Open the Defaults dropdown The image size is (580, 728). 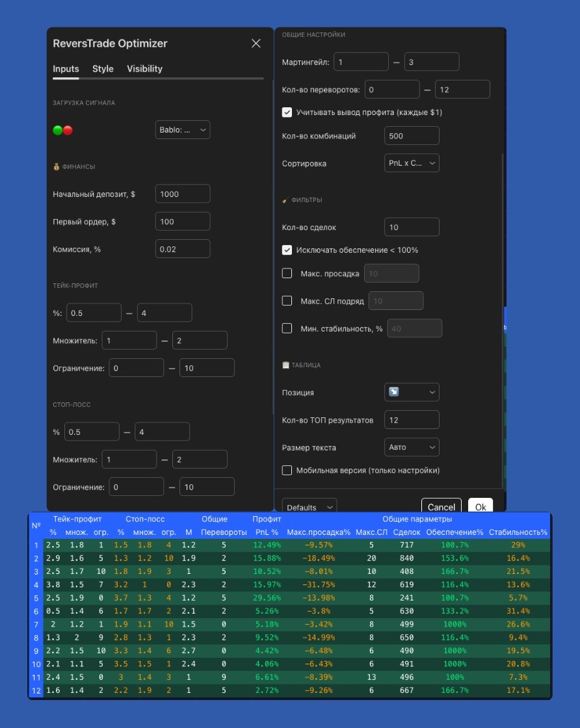click(x=310, y=506)
